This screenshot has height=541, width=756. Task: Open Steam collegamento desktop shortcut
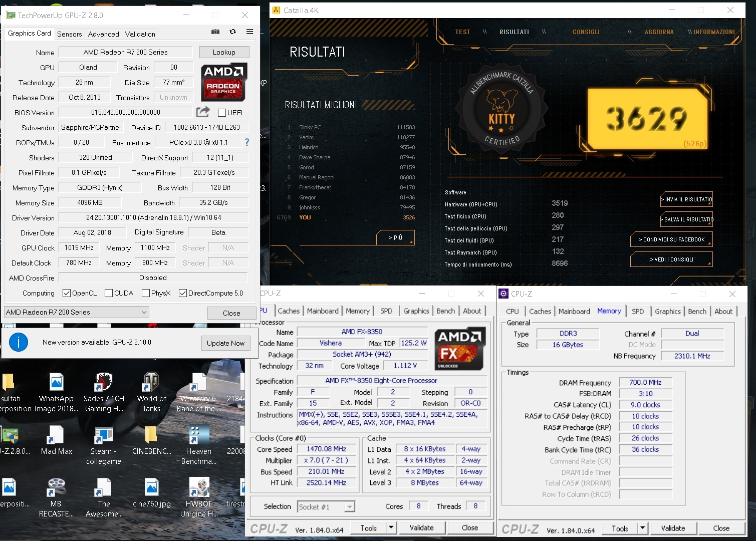pos(103,446)
